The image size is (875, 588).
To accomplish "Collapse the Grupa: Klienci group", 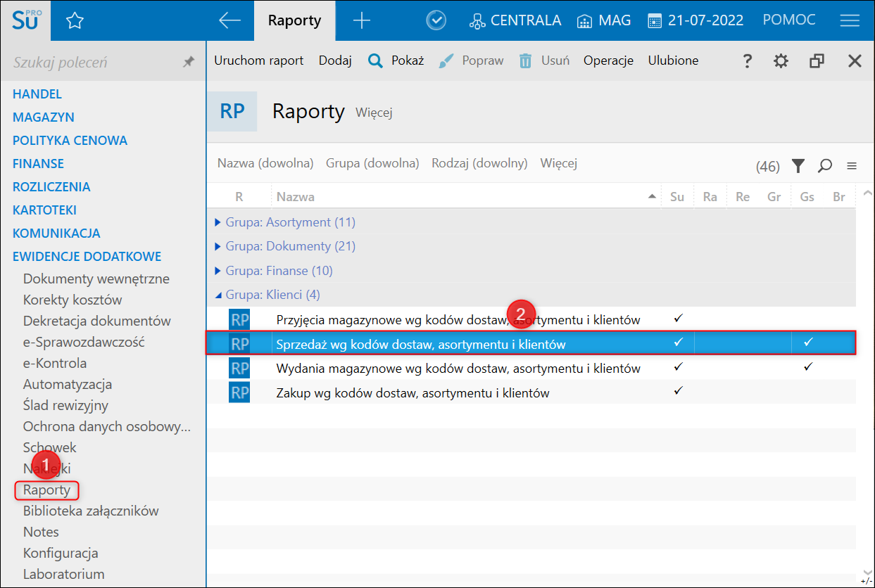I will point(218,295).
